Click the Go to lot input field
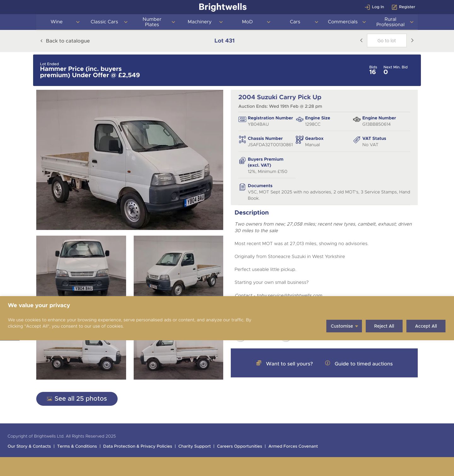 387,40
